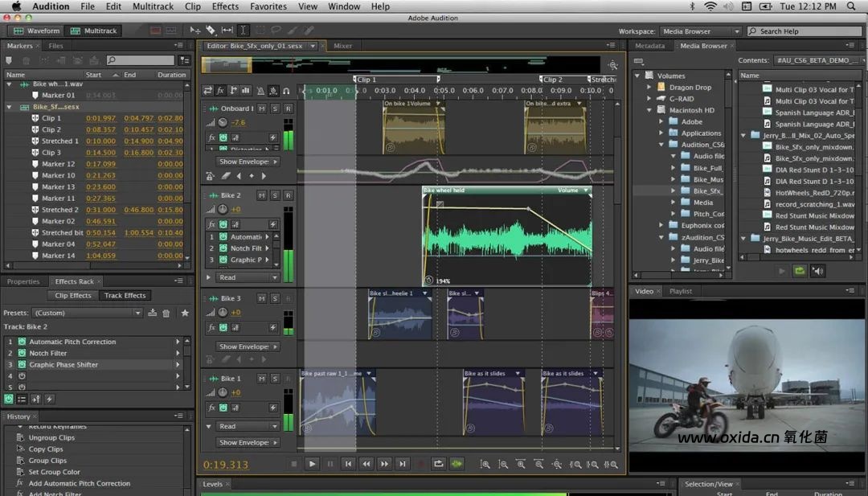Add a cue marker in Markers panel

[8, 60]
